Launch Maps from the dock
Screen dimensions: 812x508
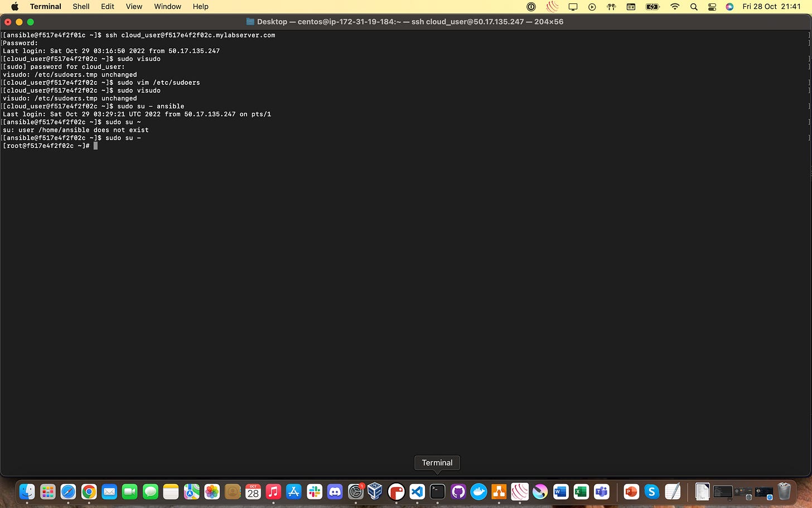click(x=191, y=492)
